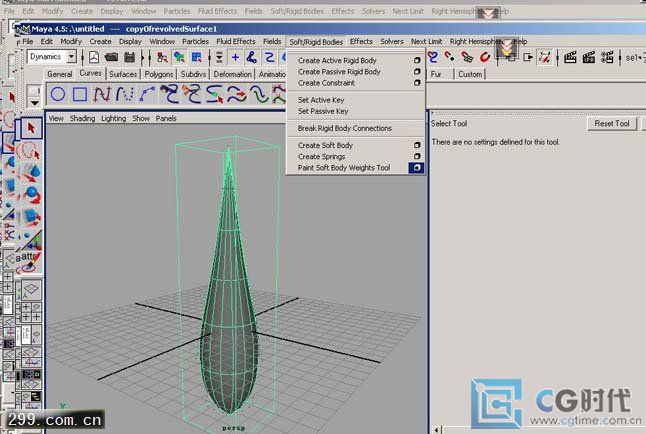The width and height of the screenshot is (646, 434).
Task: Click the Offset Curve shelf icon
Action: [259, 94]
